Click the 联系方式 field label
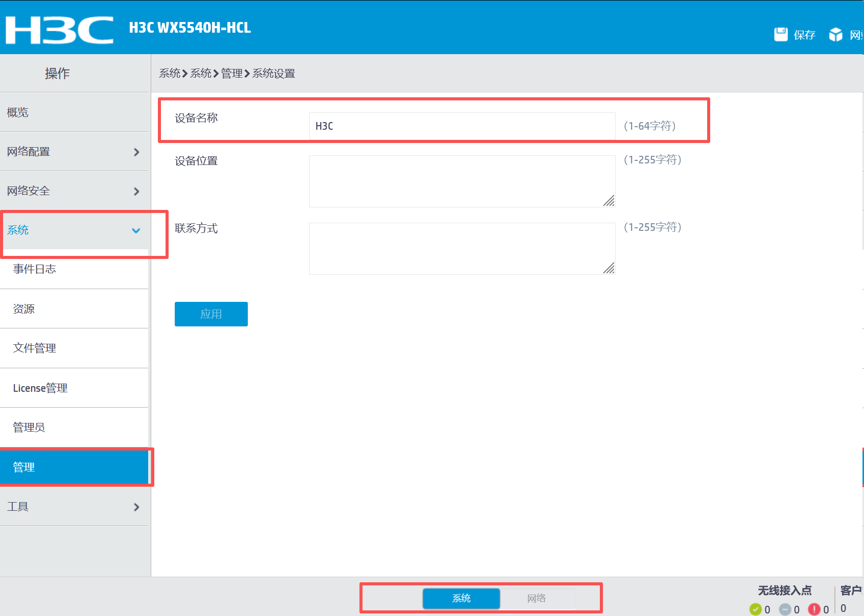 click(196, 228)
